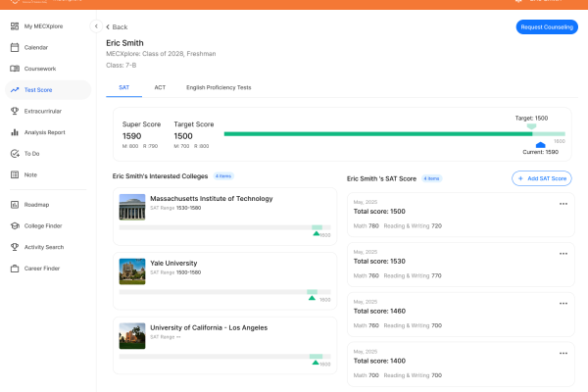Open the Analysis Report bar chart icon
This screenshot has width=588, height=392.
coord(15,132)
